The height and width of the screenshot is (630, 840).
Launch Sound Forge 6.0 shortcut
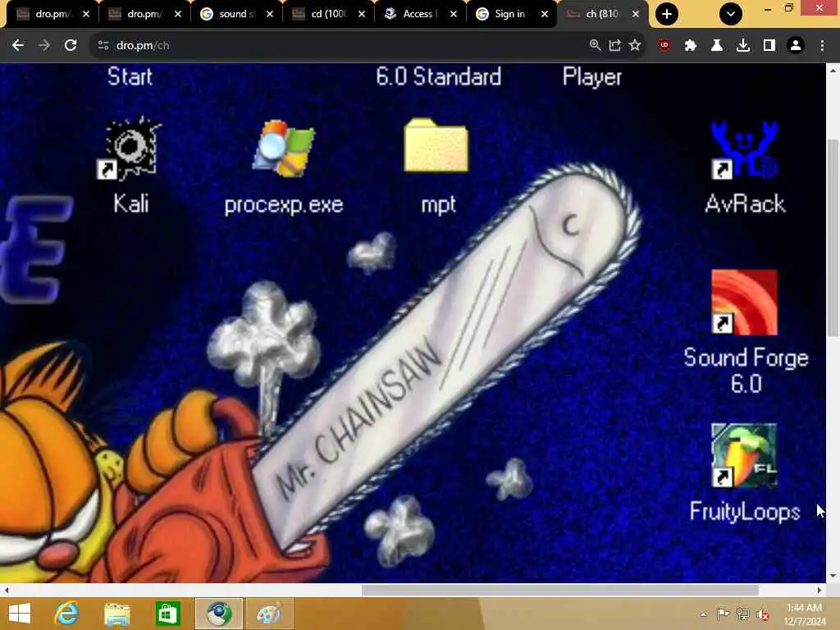(x=745, y=303)
